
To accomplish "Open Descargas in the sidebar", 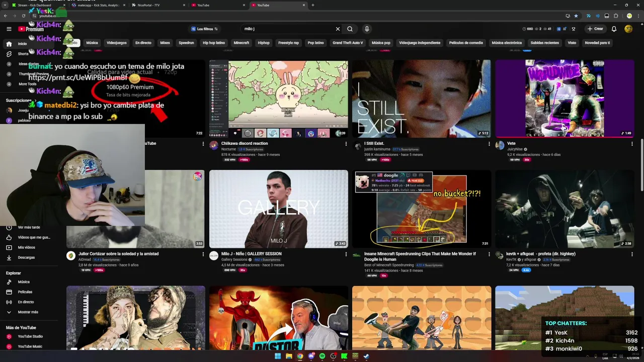I will pyautogui.click(x=26, y=257).
